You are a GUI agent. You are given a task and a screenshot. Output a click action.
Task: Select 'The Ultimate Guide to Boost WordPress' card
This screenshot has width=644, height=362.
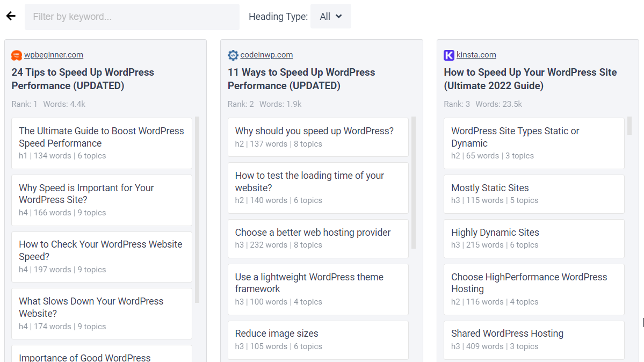[102, 143]
